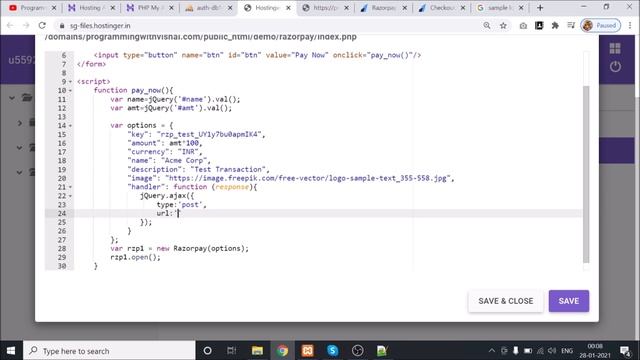Click the SAVE & CLOSE button
Viewport: 640px width, 360px height.
click(505, 301)
